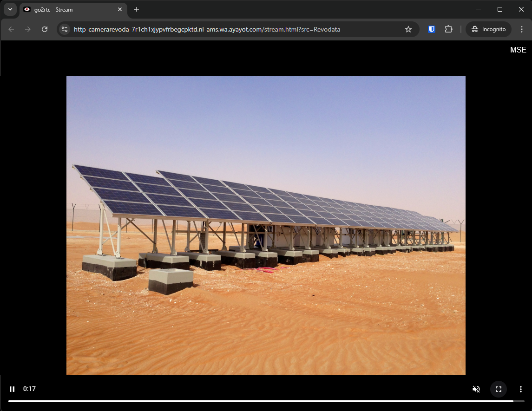Select the go2rtc - Stream tab
Screen dimensions: 532x411
[70, 10]
